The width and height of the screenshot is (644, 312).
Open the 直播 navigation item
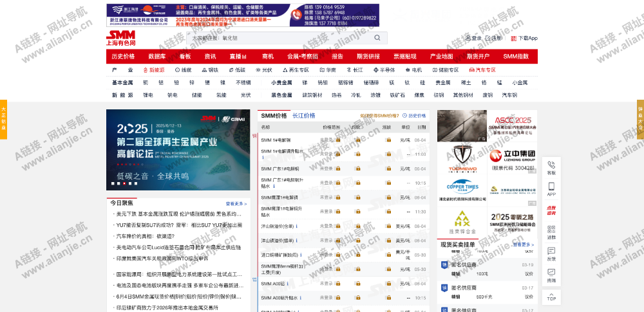click(238, 56)
